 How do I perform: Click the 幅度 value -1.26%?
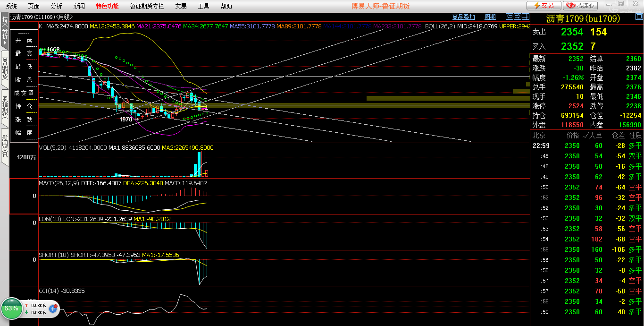click(573, 77)
